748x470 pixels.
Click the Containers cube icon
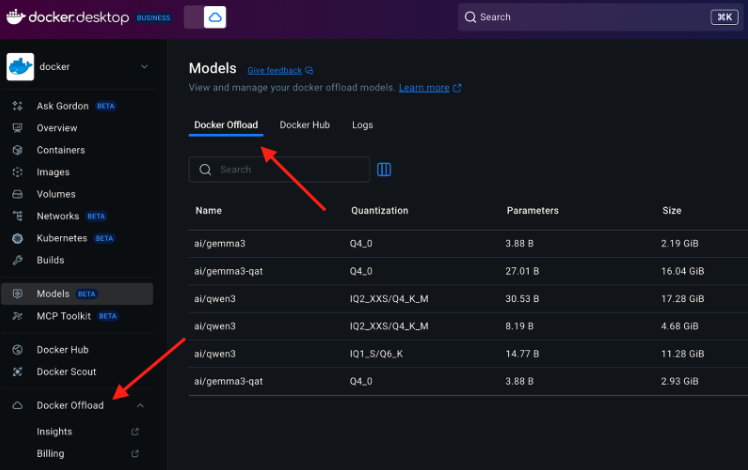coord(18,150)
